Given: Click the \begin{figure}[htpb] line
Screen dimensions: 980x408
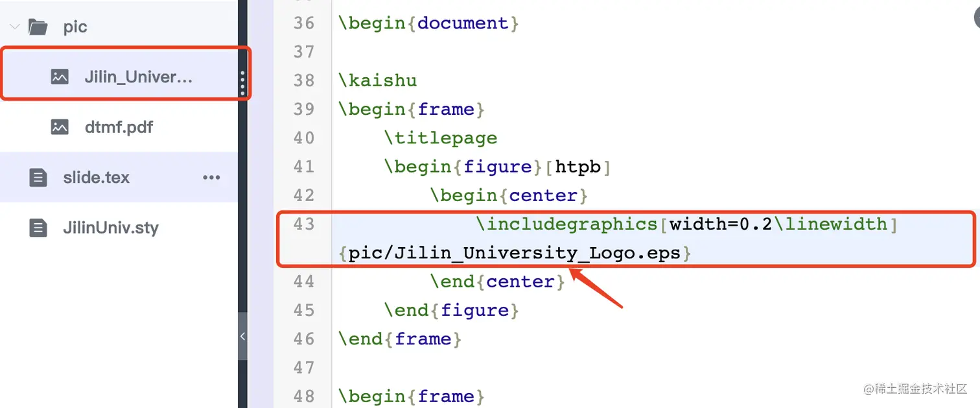Looking at the screenshot, I should click(x=497, y=167).
